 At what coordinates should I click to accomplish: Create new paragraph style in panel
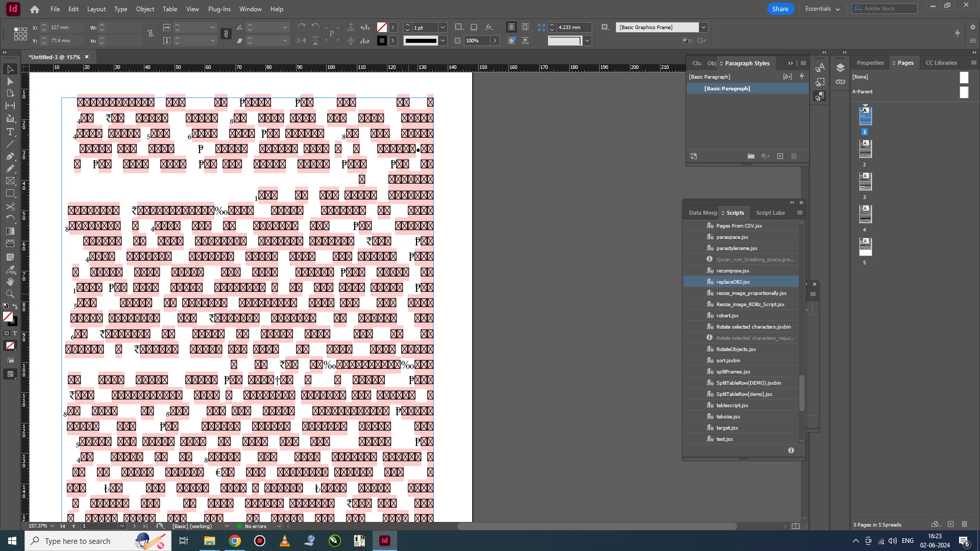780,156
